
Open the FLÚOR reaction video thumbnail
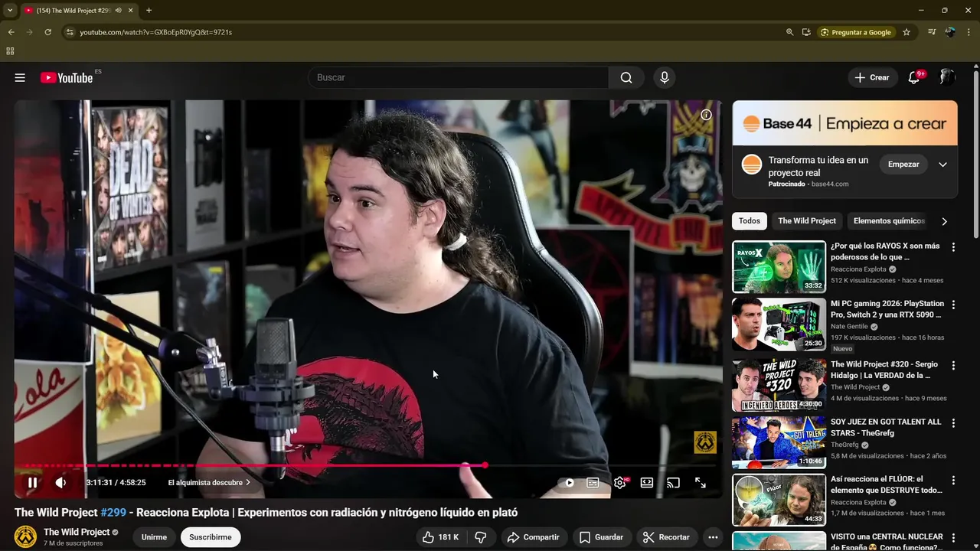(x=779, y=500)
